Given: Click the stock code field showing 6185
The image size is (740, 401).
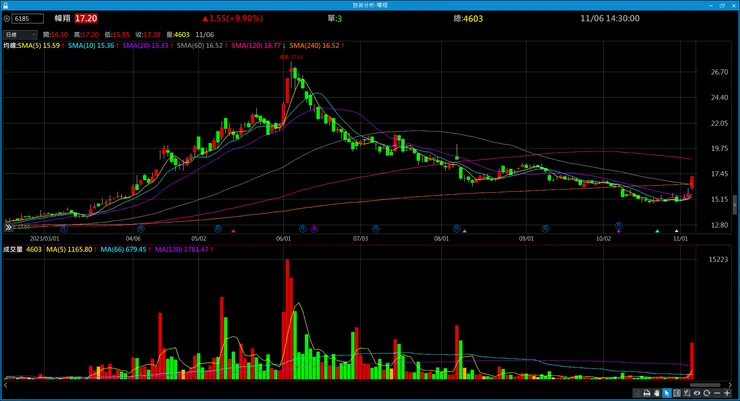Looking at the screenshot, I should tap(28, 19).
